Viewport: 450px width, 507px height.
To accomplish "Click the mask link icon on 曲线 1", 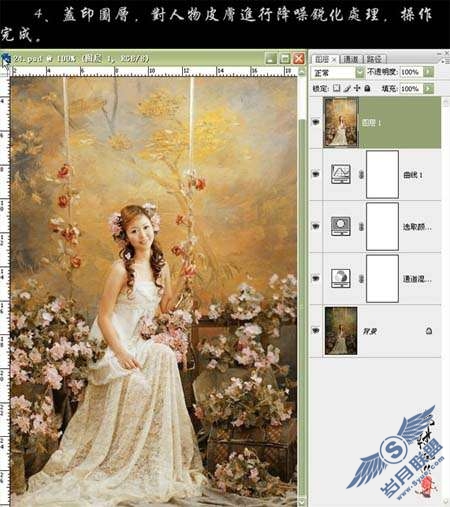I will 361,174.
